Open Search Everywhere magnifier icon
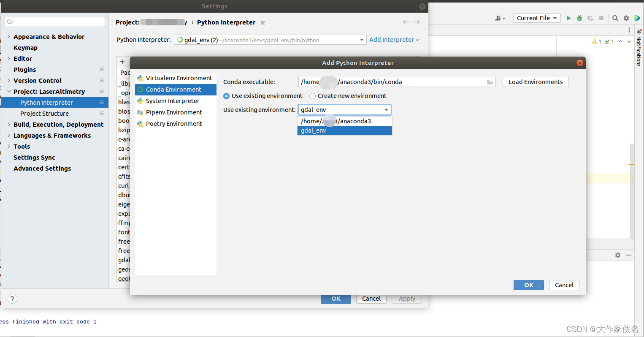The image size is (644, 337). point(615,18)
